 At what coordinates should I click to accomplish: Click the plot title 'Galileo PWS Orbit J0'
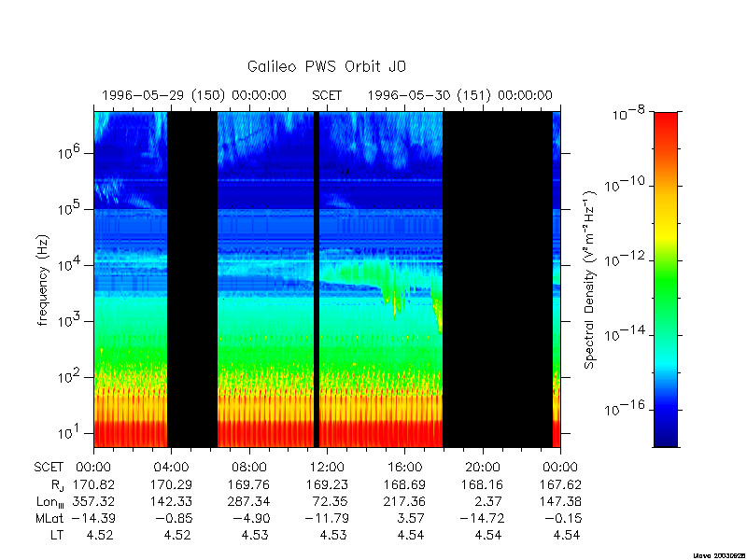(x=326, y=66)
